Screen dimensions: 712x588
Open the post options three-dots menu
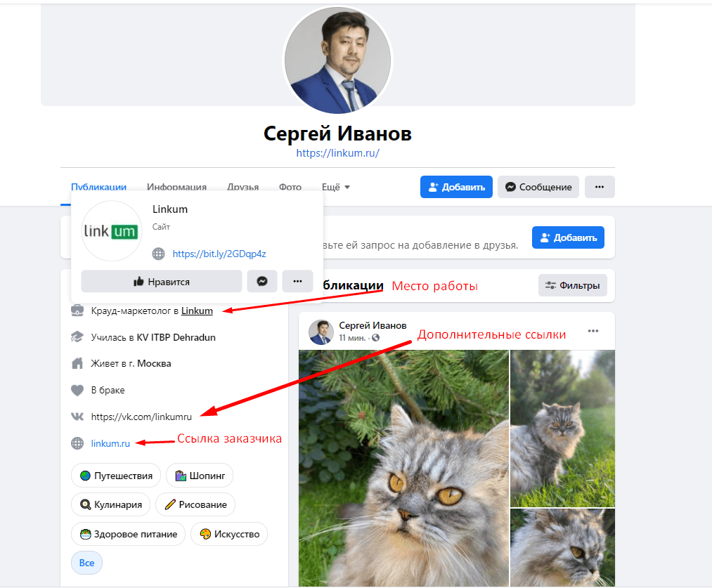[x=593, y=331]
